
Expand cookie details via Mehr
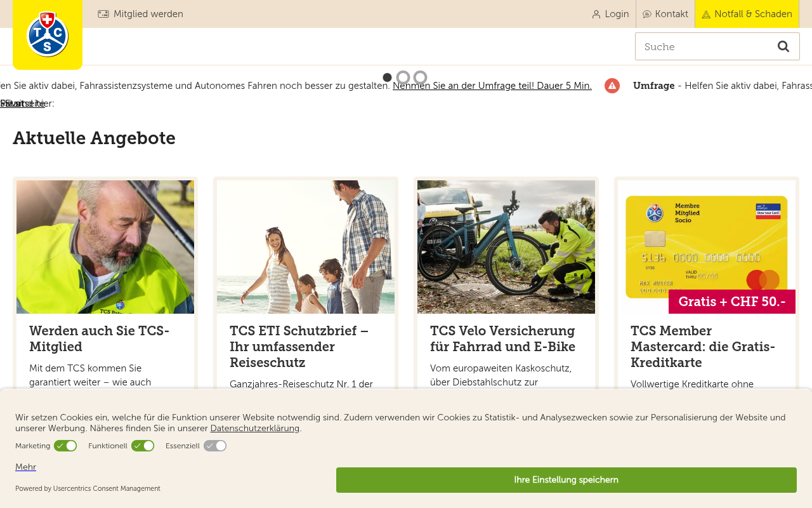point(25,467)
